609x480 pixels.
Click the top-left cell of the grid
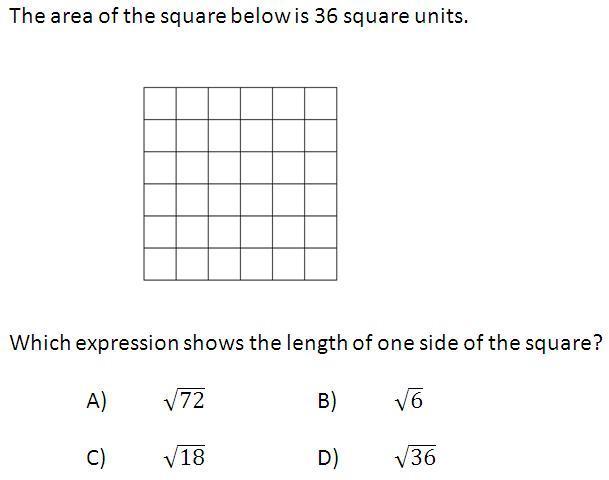pyautogui.click(x=160, y=103)
